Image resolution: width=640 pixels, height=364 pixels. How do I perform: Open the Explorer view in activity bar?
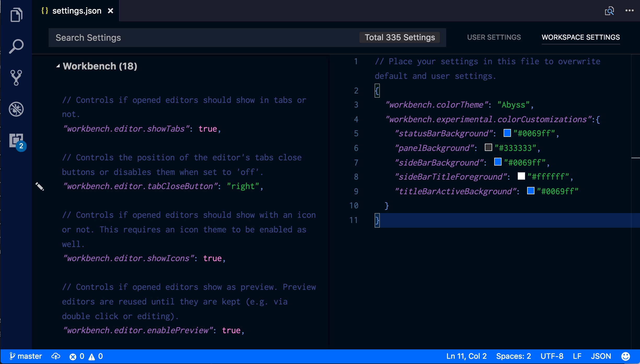point(16,15)
